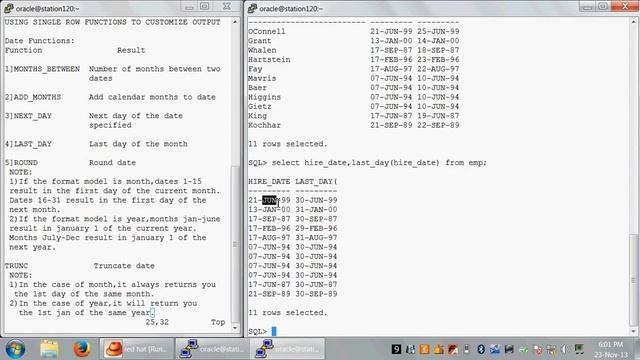
Task: Open the Windows Start menu
Action: tap(15, 349)
